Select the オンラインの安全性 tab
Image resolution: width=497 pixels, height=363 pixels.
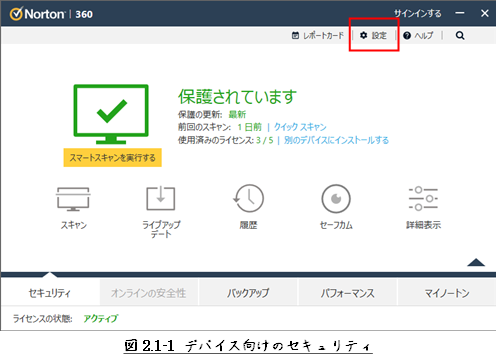pyautogui.click(x=149, y=293)
